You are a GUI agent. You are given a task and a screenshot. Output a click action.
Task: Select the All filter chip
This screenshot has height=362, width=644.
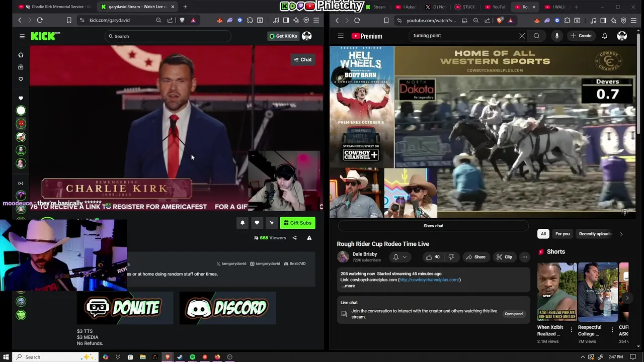(x=543, y=234)
